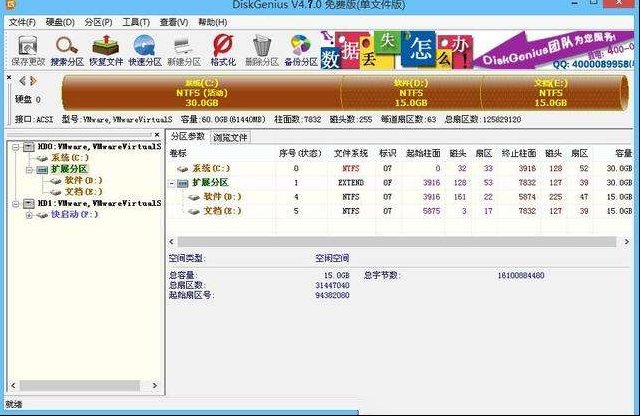This screenshot has height=416, width=640.
Task: Click the 文件系统 column header
Action: [351, 153]
